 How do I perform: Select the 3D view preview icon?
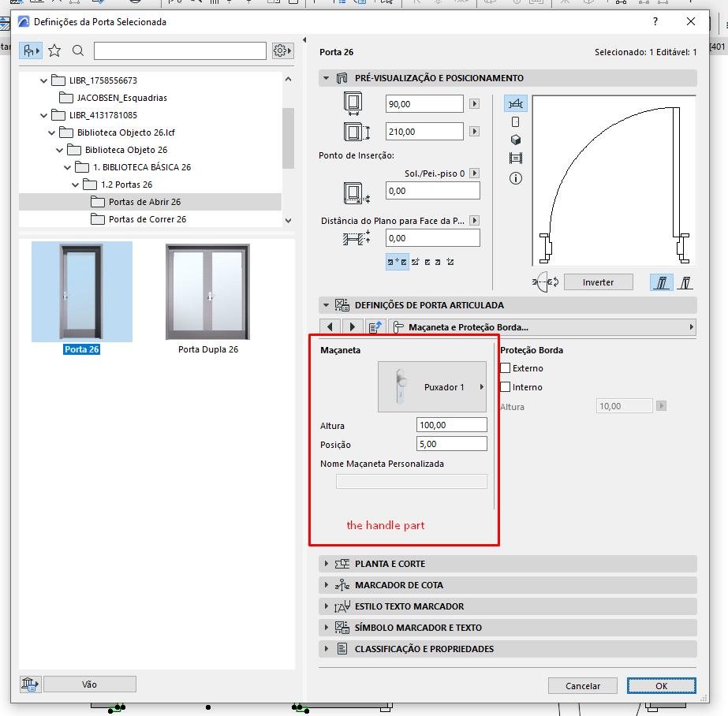(x=516, y=140)
